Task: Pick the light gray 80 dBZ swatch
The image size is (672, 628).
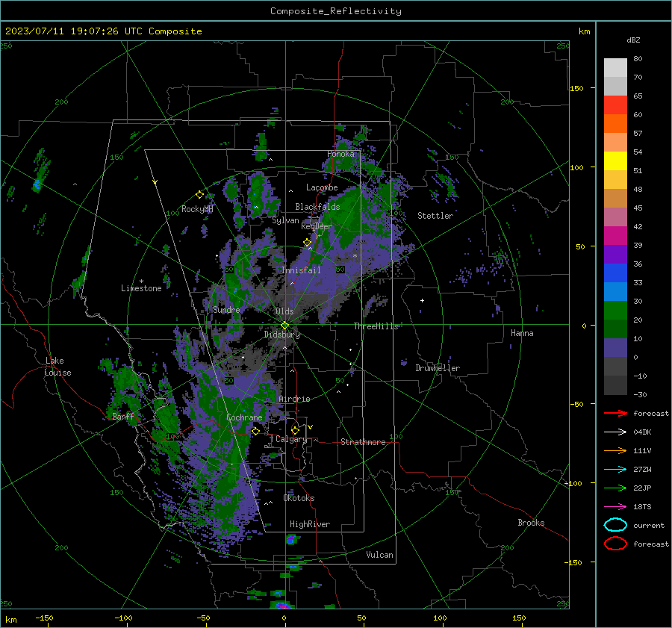Action: [x=615, y=67]
